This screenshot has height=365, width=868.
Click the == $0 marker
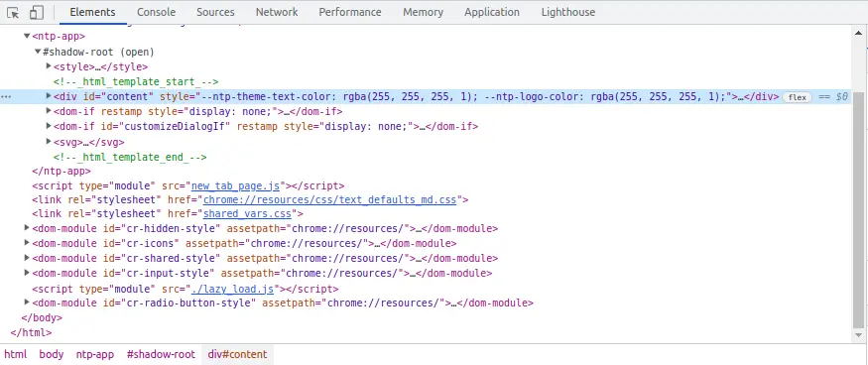tap(833, 97)
